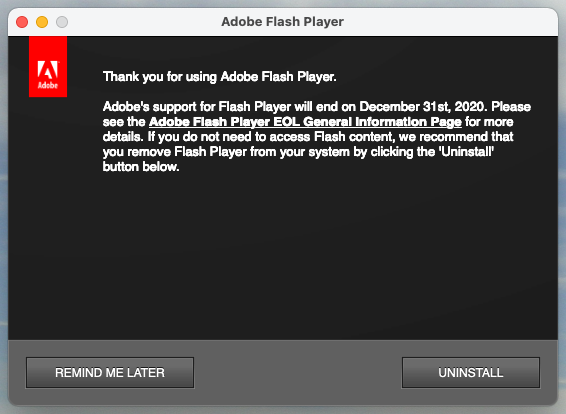Click the 'we recommend that' text in the message
This screenshot has width=566, height=414.
pyautogui.click(x=456, y=137)
